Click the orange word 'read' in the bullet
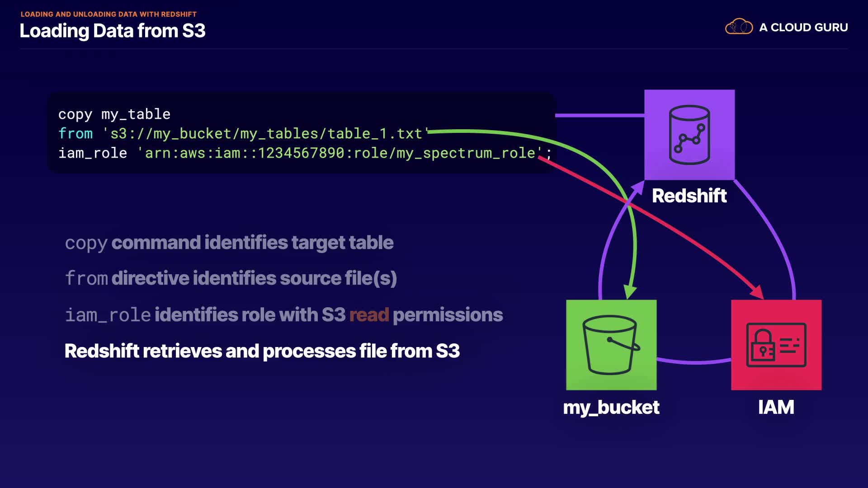 tap(369, 315)
